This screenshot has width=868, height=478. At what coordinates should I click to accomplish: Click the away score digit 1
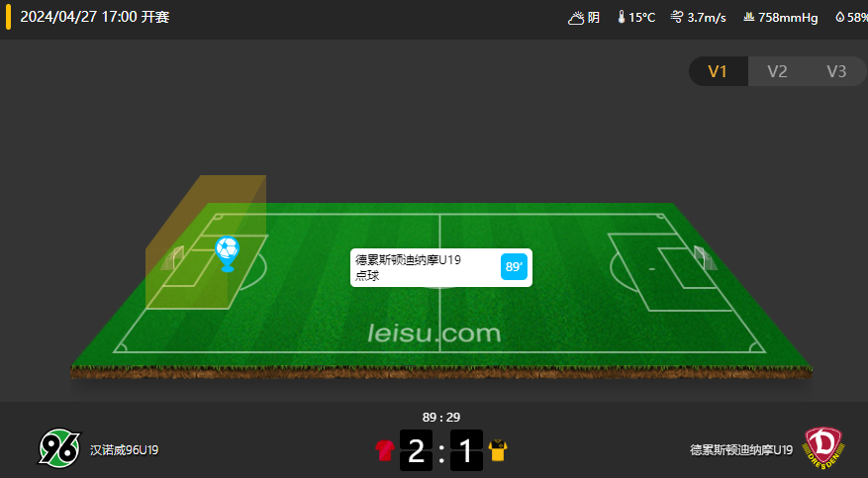pyautogui.click(x=466, y=450)
